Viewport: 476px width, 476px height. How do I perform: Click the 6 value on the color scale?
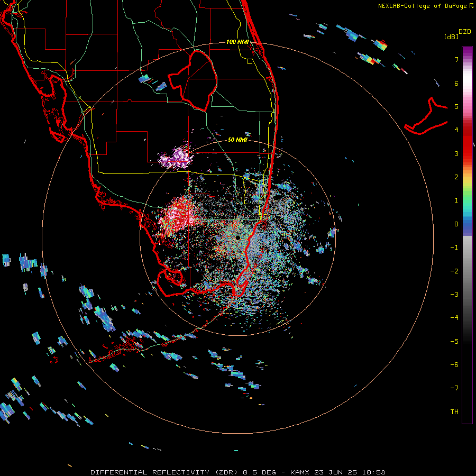point(456,83)
